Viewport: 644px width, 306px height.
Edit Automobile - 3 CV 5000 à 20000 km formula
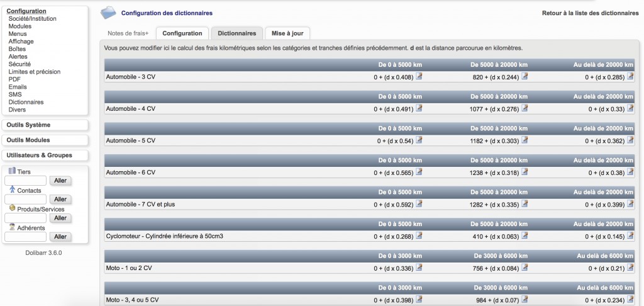point(525,76)
